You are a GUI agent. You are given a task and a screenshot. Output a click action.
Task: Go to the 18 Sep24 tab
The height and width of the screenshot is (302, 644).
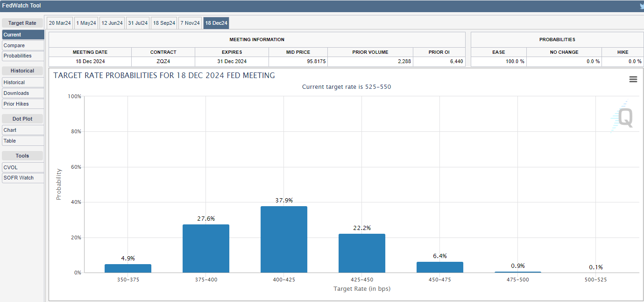(164, 23)
